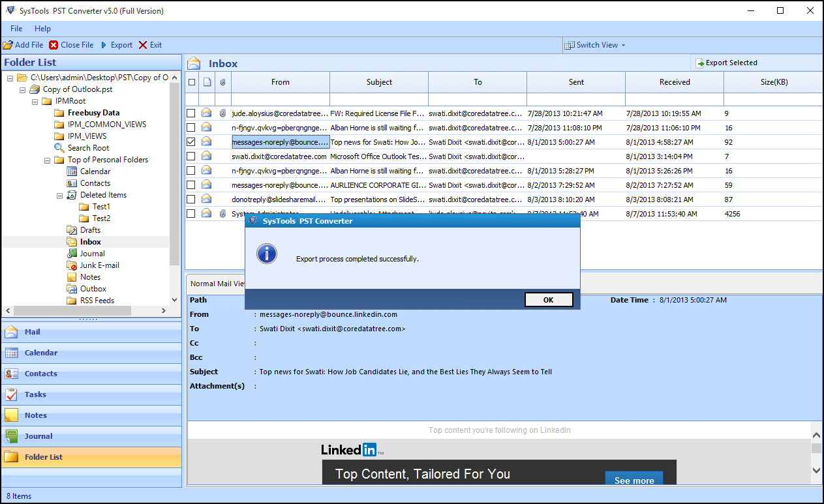The height and width of the screenshot is (504, 824).
Task: Click the Add File toolbar icon
Action: pyautogui.click(x=8, y=45)
